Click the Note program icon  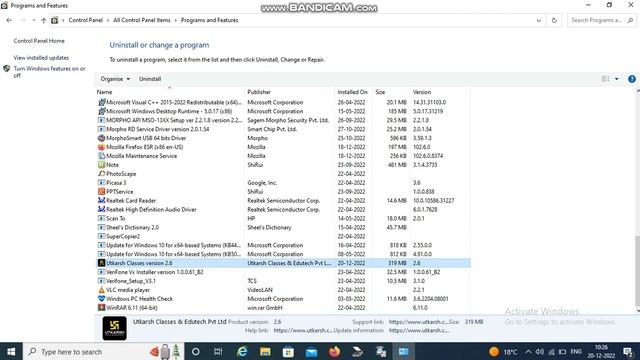coord(101,165)
